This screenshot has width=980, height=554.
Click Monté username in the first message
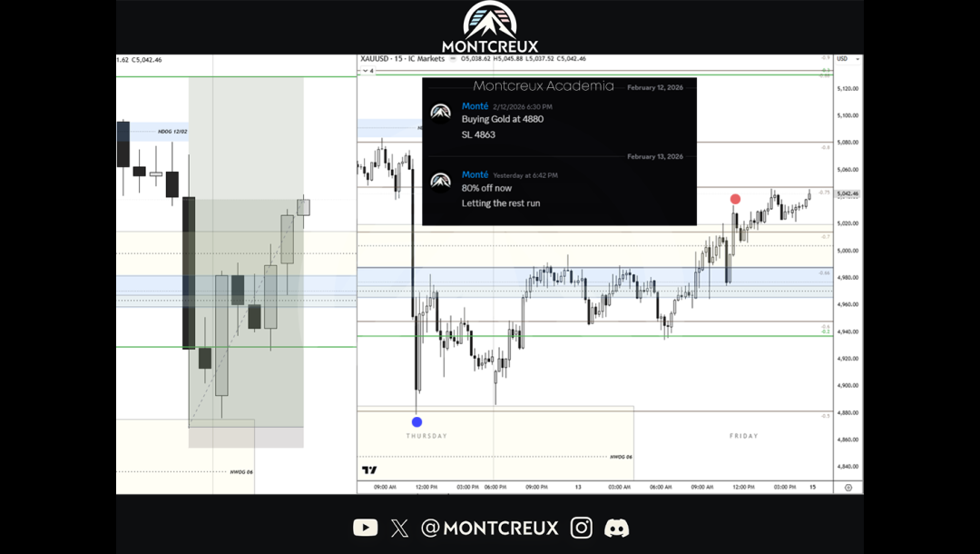click(475, 106)
